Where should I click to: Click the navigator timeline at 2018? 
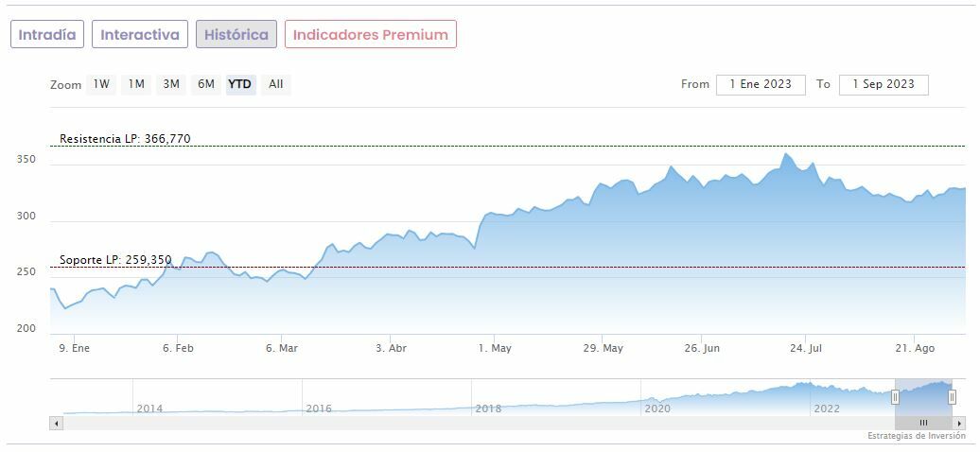coord(488,409)
